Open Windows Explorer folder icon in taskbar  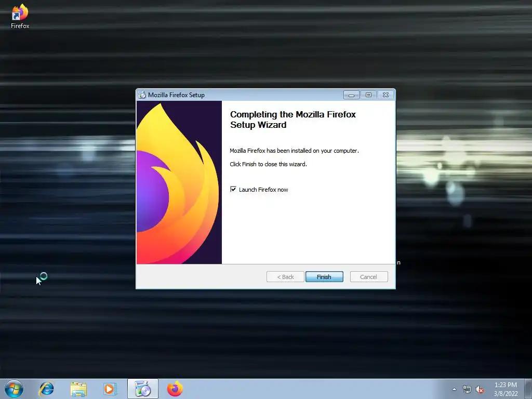78,389
